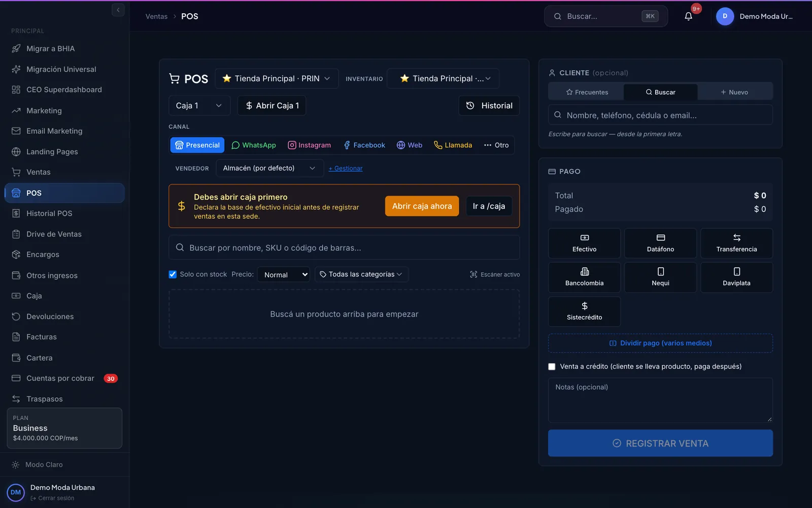
Task: Click the Abrir caja ahora button
Action: [x=422, y=206]
